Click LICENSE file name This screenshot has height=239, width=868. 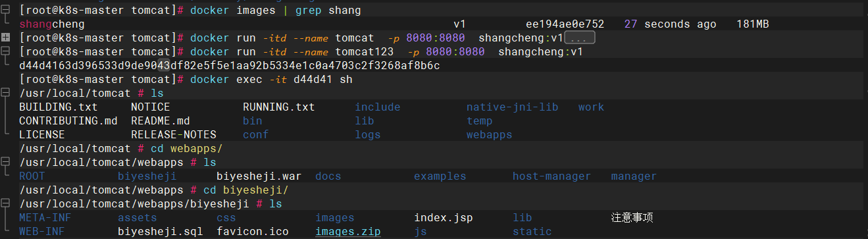42,135
